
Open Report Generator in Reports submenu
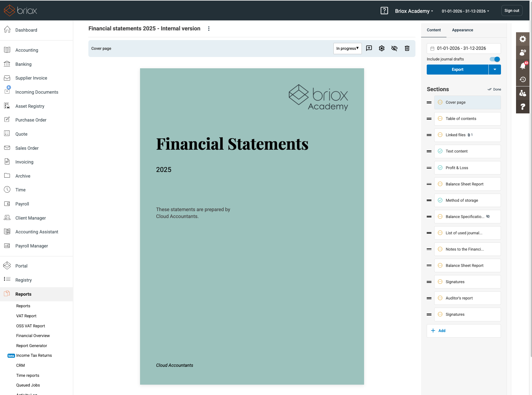[x=32, y=346]
